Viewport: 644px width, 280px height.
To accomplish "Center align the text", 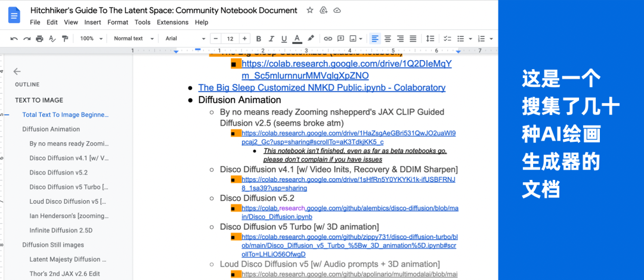I will [x=388, y=39].
